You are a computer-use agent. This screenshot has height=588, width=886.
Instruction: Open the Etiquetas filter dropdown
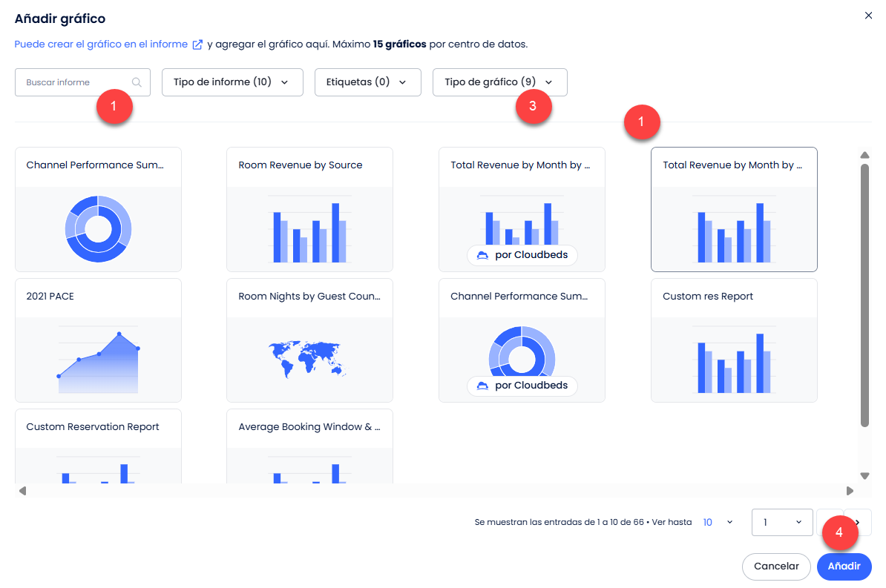click(x=367, y=82)
